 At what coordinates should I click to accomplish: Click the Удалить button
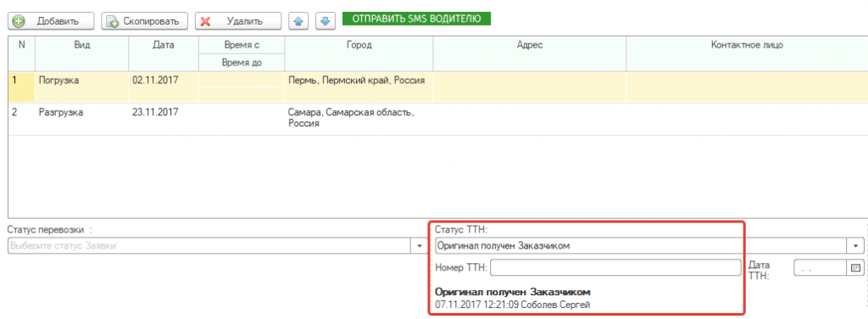[238, 21]
